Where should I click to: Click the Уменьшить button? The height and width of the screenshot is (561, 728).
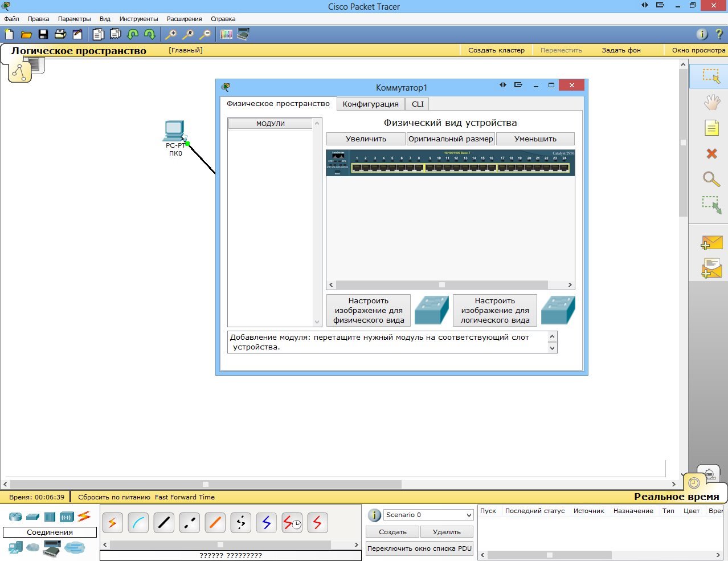pos(535,139)
